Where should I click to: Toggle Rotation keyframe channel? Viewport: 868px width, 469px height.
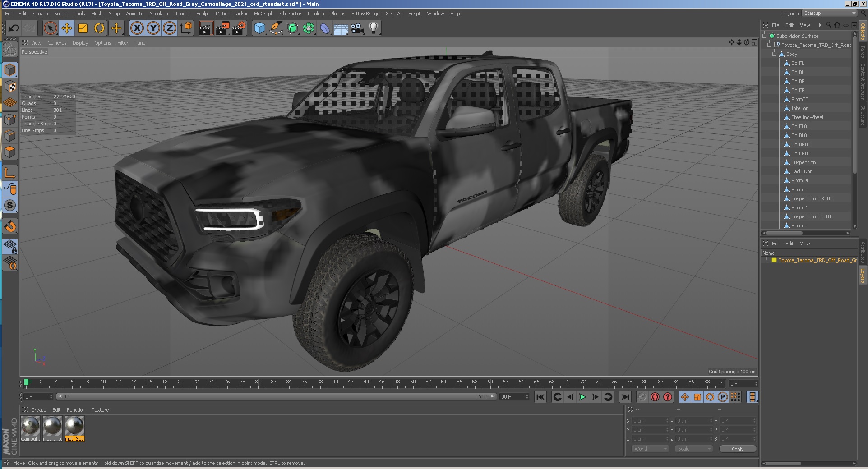[x=710, y=397]
